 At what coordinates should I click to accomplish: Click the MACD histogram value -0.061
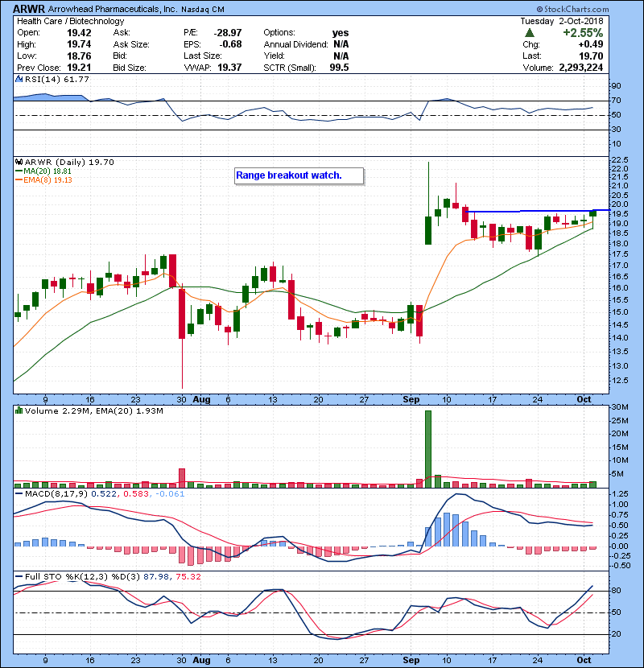[170, 494]
